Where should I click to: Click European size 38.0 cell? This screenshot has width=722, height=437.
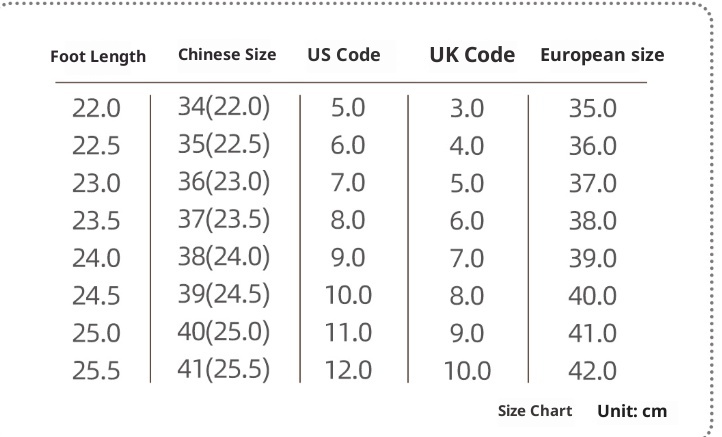click(x=592, y=221)
